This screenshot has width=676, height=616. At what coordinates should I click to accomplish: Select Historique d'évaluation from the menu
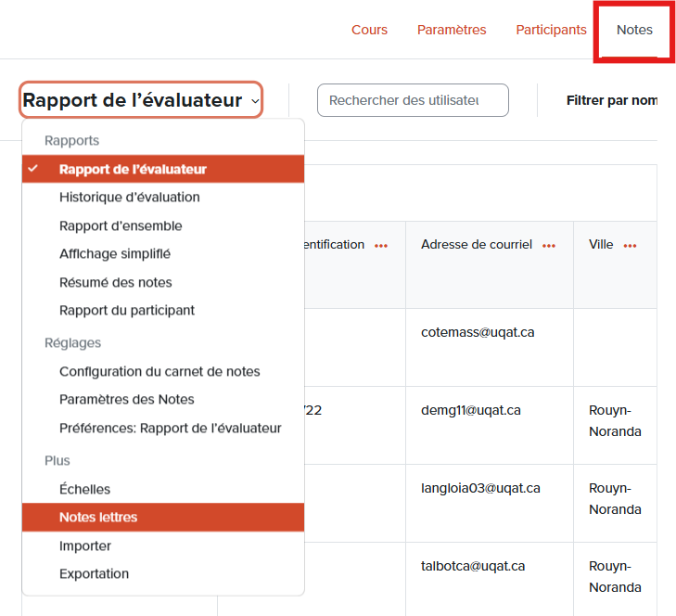(x=129, y=197)
